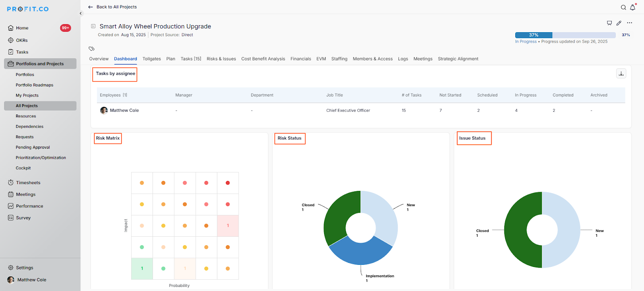Click the back arrow to All Projects
This screenshot has width=644, height=291.
click(x=91, y=7)
